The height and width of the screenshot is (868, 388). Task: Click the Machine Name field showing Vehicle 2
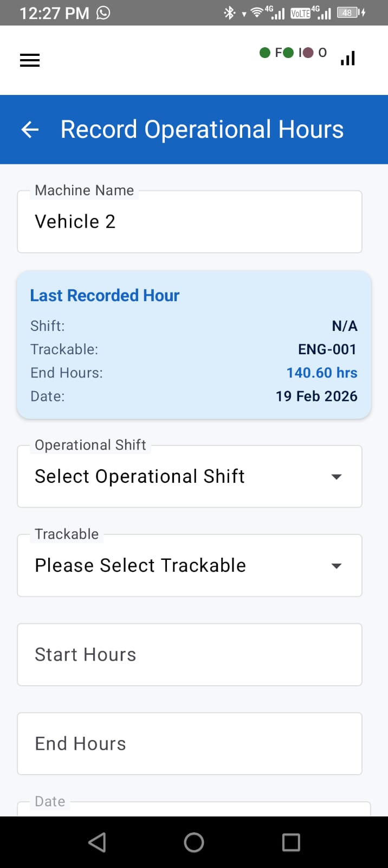coord(190,221)
